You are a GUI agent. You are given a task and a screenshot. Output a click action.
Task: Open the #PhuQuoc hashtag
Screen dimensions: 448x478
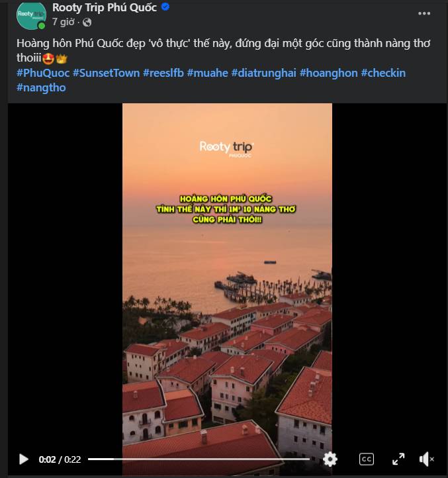43,73
